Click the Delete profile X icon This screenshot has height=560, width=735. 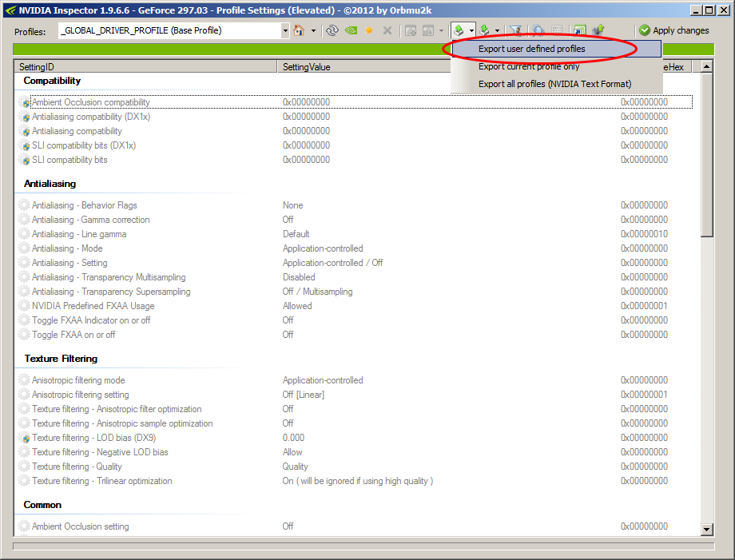[x=387, y=30]
